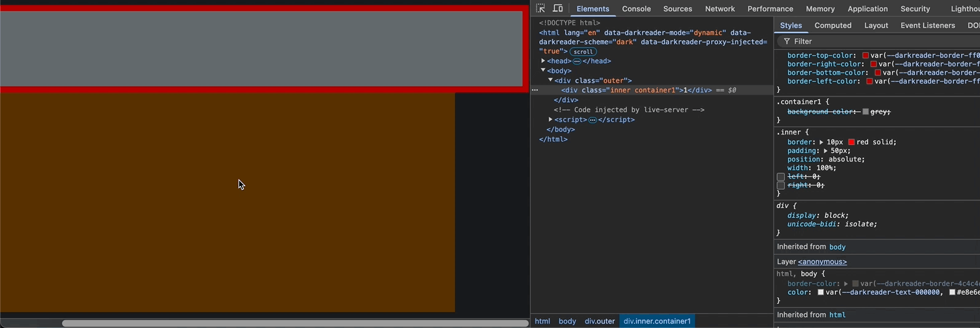This screenshot has height=328, width=980.
Task: Open the Sources tab
Action: (x=678, y=9)
